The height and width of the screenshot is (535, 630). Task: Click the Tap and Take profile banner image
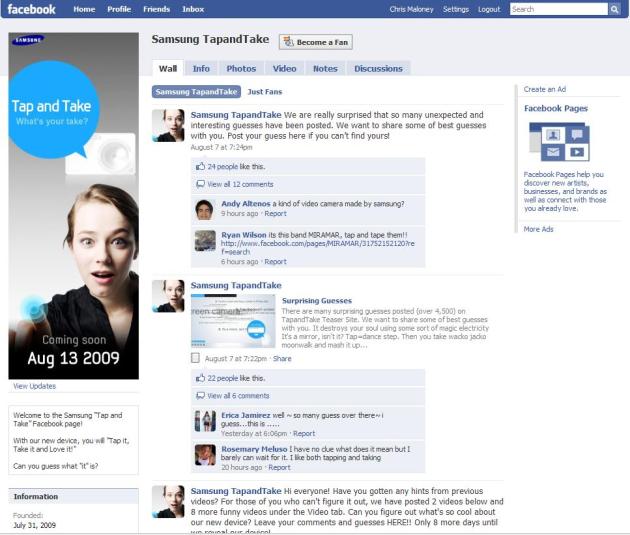pyautogui.click(x=74, y=206)
